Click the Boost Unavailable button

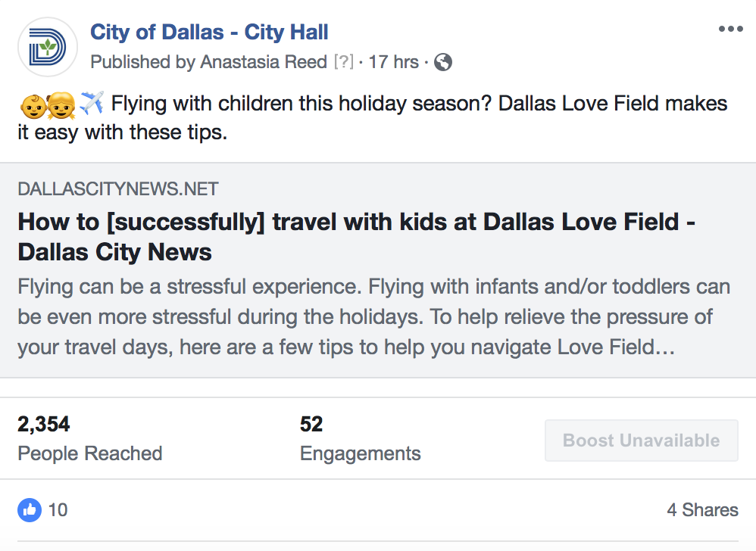coord(641,440)
